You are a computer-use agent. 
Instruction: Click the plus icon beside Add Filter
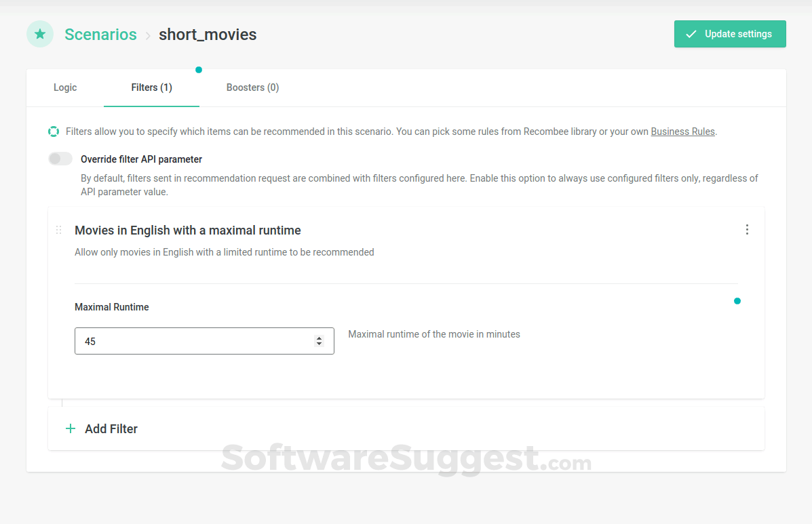pos(71,428)
